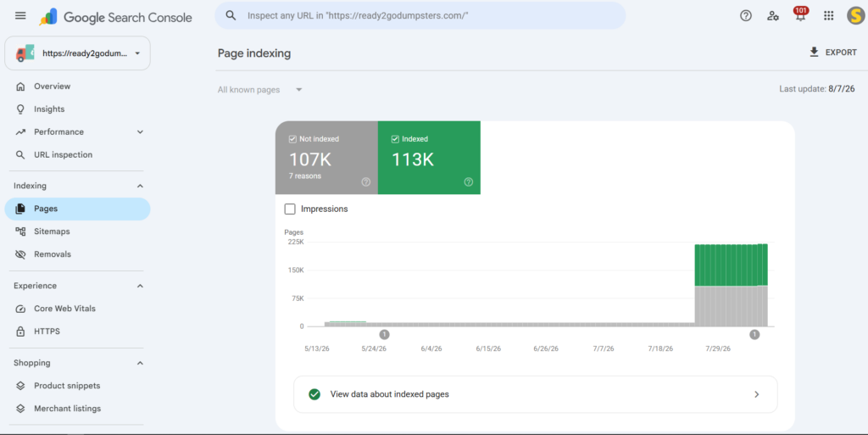Click the 7/29/26 axis date label

(x=718, y=349)
